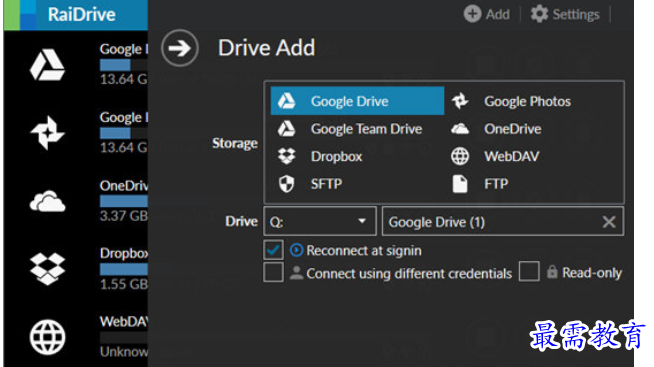Click the back arrow beside Drive Add
The height and width of the screenshot is (367, 654).
[x=180, y=48]
